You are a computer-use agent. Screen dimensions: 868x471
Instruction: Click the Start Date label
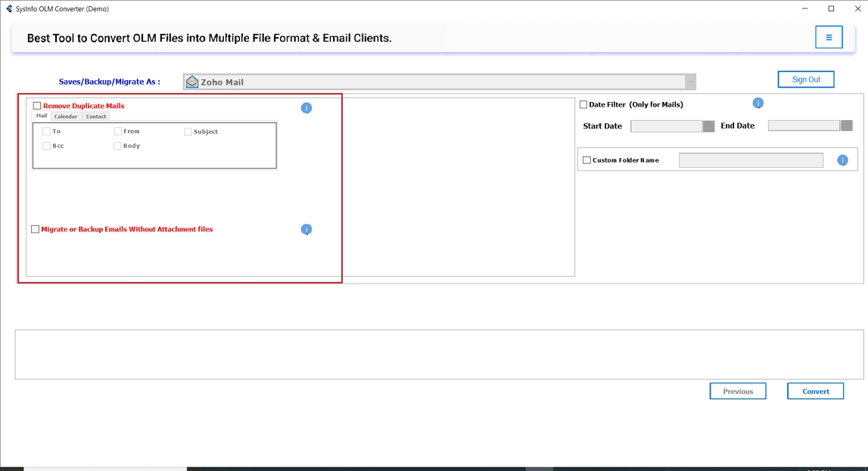point(602,126)
